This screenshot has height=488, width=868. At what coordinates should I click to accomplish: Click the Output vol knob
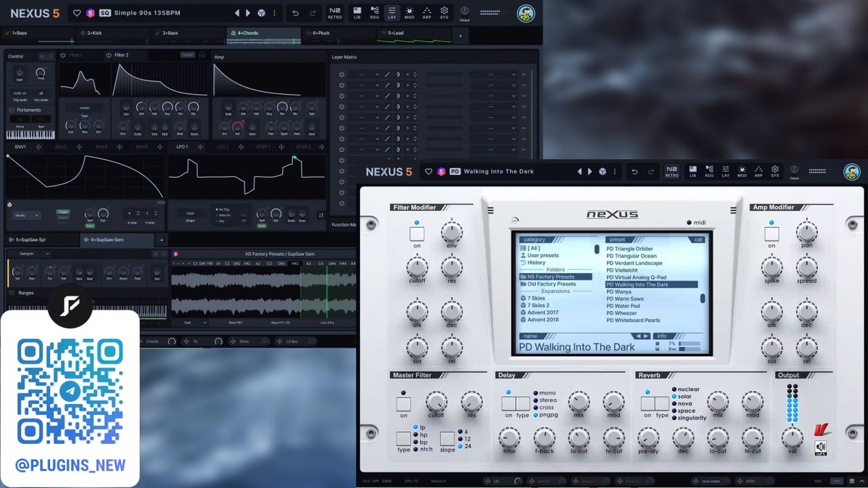(x=792, y=437)
